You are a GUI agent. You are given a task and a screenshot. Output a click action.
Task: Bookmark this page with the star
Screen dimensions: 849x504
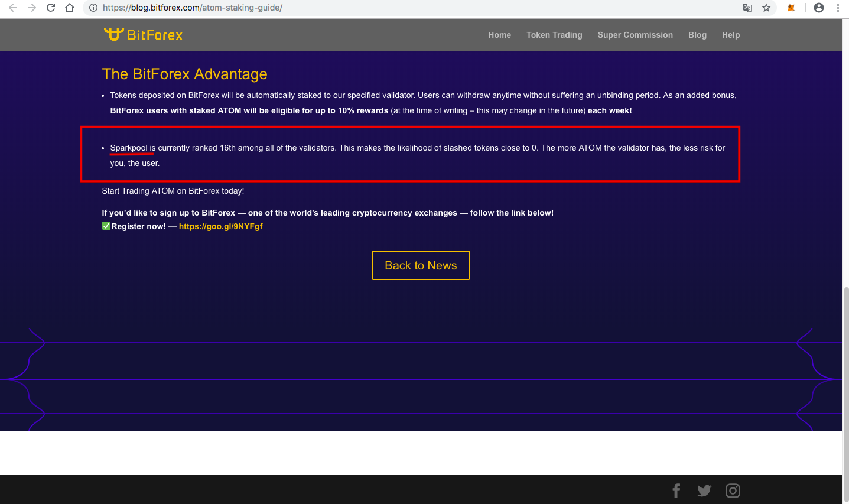click(766, 8)
